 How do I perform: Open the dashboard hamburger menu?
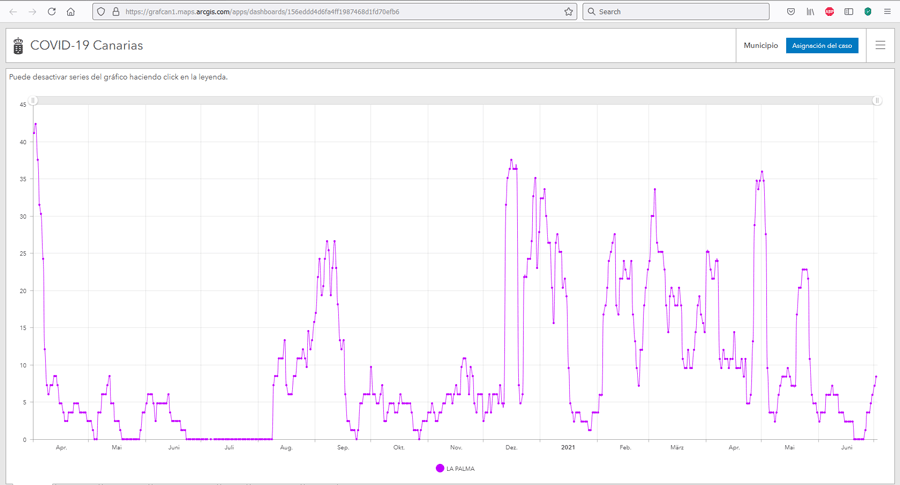click(880, 46)
